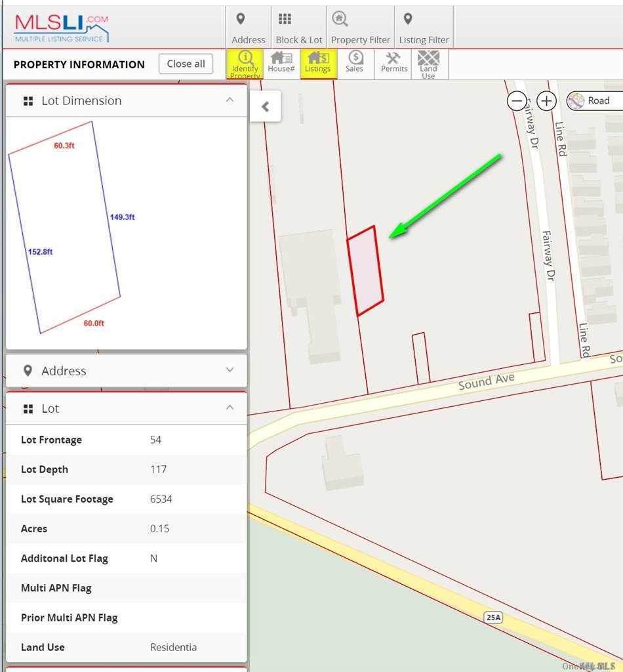Click the Address pin icon in panel
This screenshot has height=672, width=623.
(x=28, y=371)
